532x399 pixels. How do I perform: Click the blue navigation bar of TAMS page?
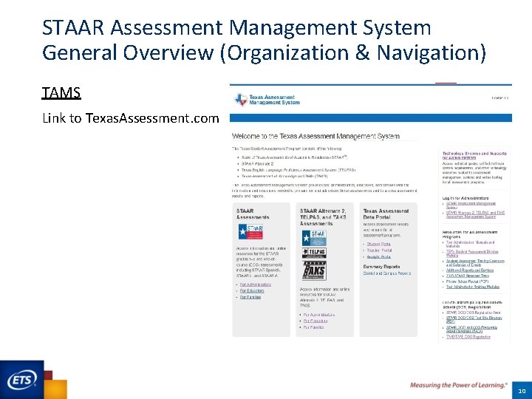(370, 117)
